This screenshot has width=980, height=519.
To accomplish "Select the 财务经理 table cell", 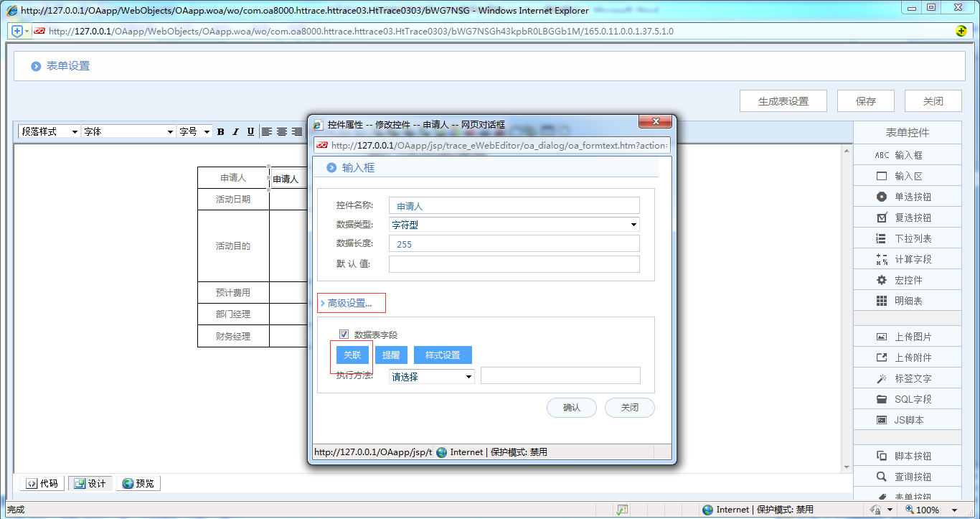I will point(233,336).
